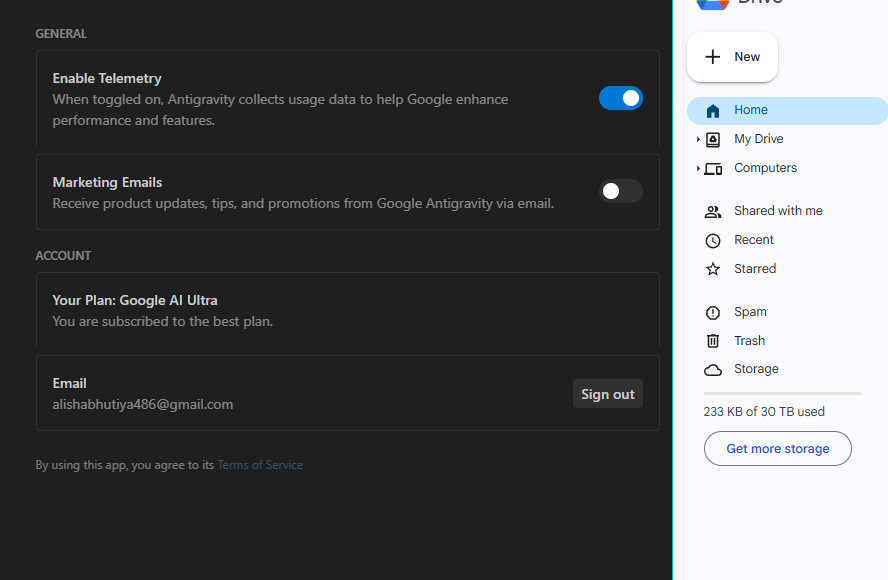Select Shared with me label in sidebar
Viewport: 888px width, 580px height.
778,211
